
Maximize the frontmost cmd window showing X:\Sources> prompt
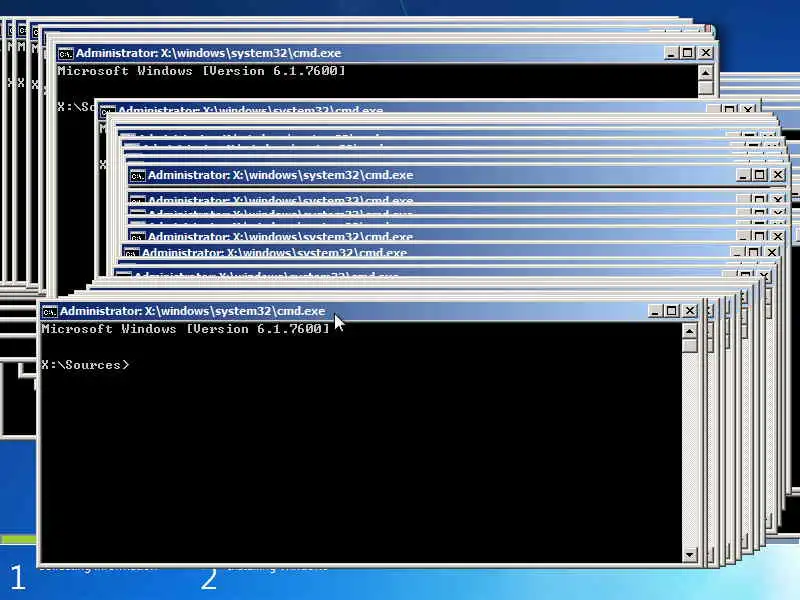click(x=672, y=311)
